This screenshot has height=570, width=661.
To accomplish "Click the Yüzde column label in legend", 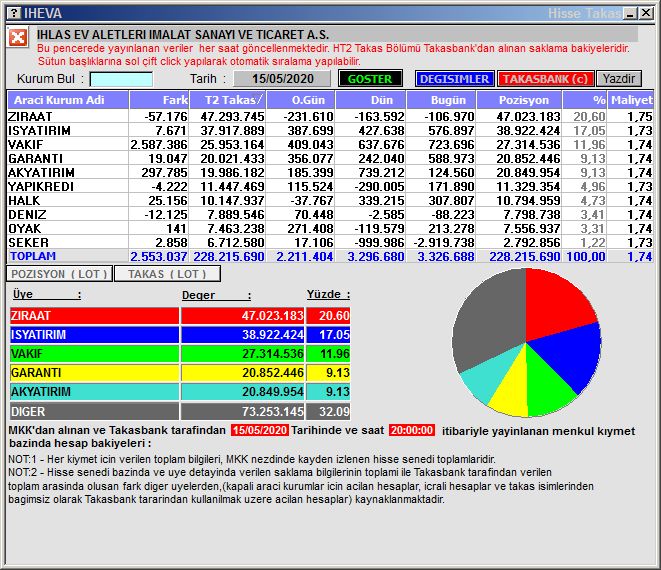I will (328, 294).
